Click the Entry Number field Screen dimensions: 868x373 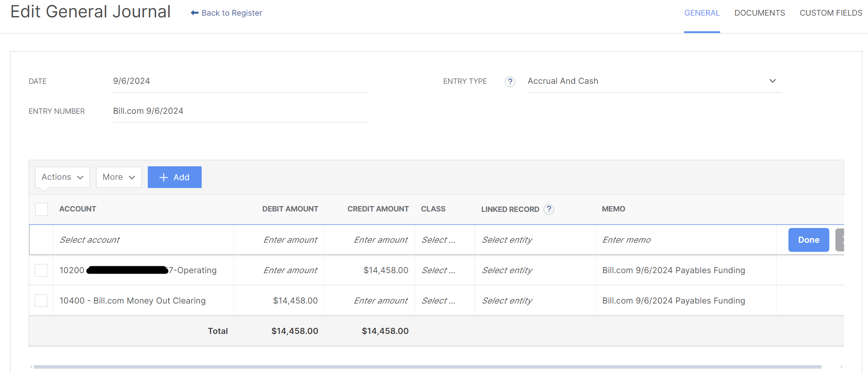(x=240, y=111)
